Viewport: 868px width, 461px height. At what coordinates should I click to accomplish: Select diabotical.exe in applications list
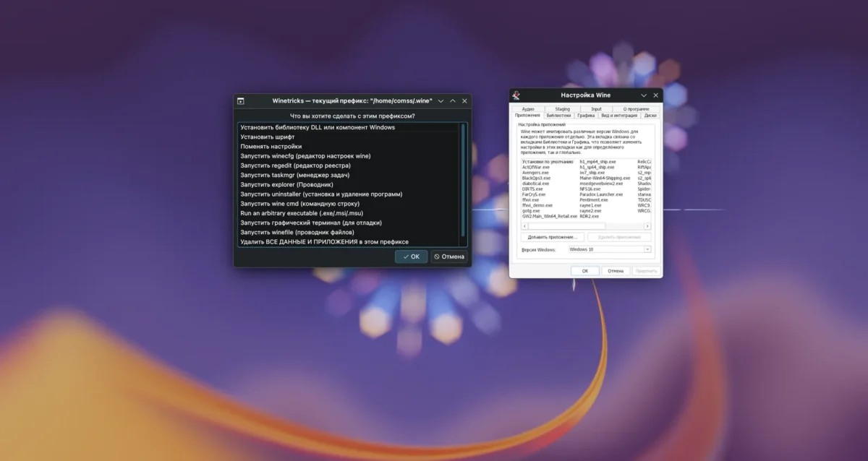click(x=537, y=184)
